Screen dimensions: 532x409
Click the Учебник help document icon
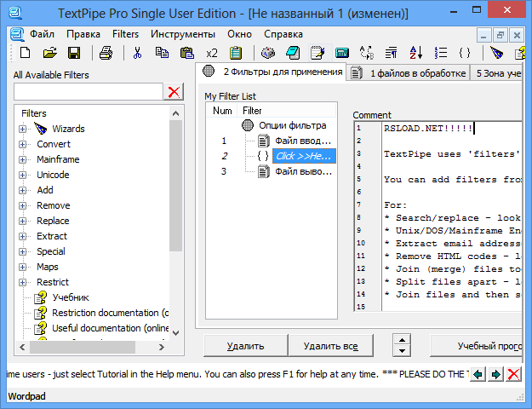(x=41, y=297)
